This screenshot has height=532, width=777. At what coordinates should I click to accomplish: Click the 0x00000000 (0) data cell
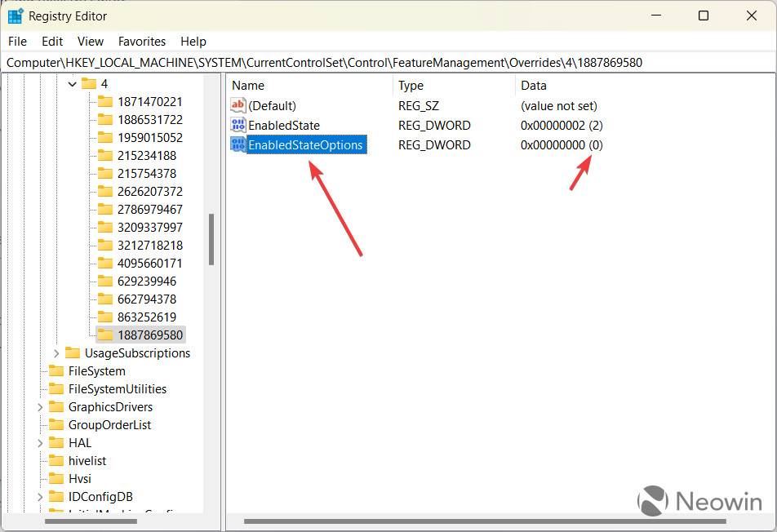[562, 145]
